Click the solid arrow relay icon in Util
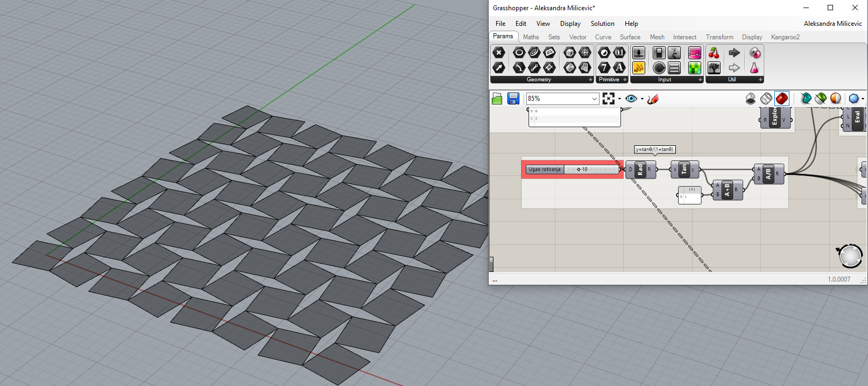 click(734, 52)
